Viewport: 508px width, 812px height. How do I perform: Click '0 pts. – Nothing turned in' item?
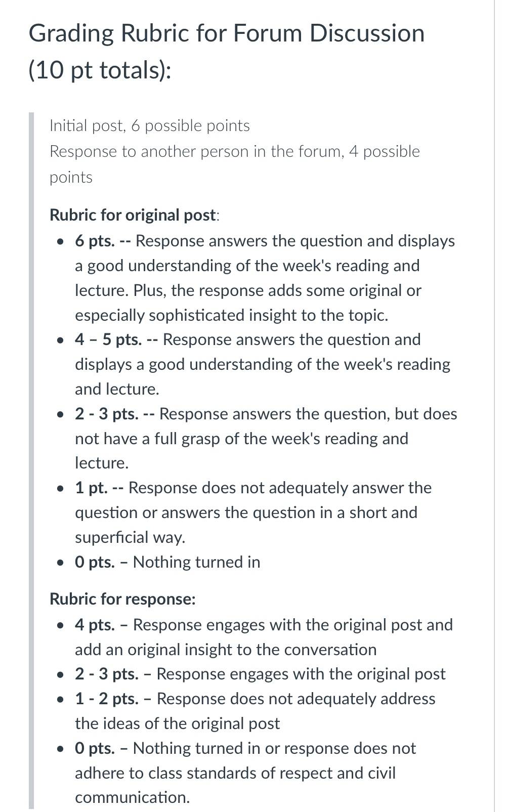click(x=167, y=562)
